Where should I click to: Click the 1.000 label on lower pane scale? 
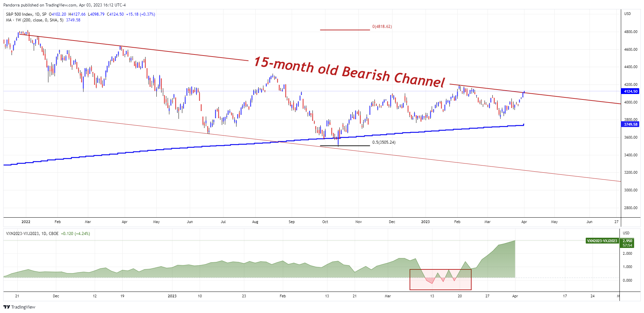click(627, 267)
